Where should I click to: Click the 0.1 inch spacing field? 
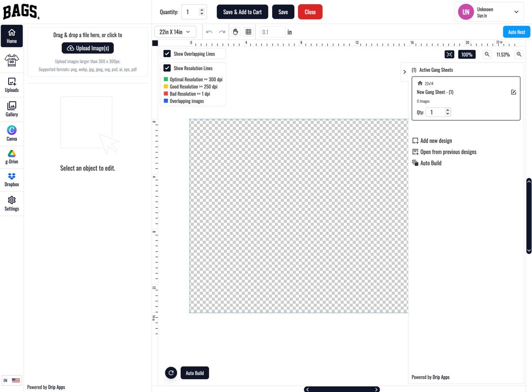click(273, 32)
